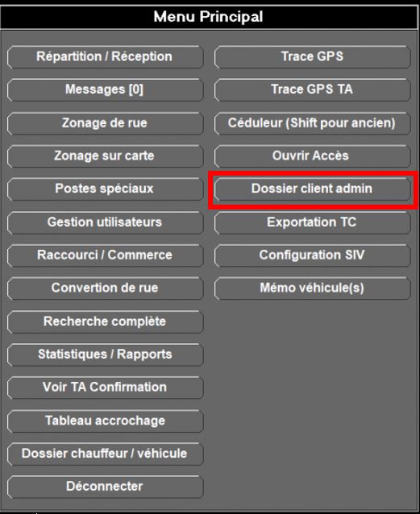Click Postes spéciaux button
This screenshot has width=420, height=514.
point(105,189)
